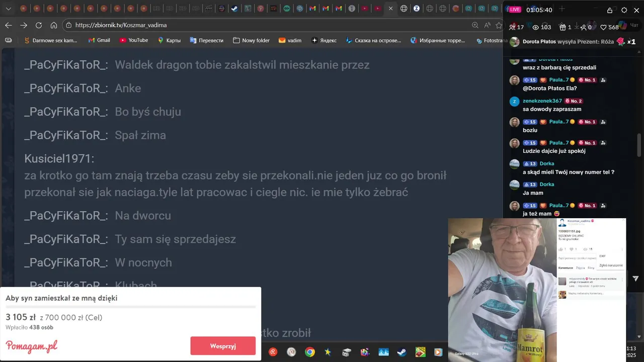Open the Сказка на острове bookmark
The image size is (644, 362).
[x=373, y=40]
